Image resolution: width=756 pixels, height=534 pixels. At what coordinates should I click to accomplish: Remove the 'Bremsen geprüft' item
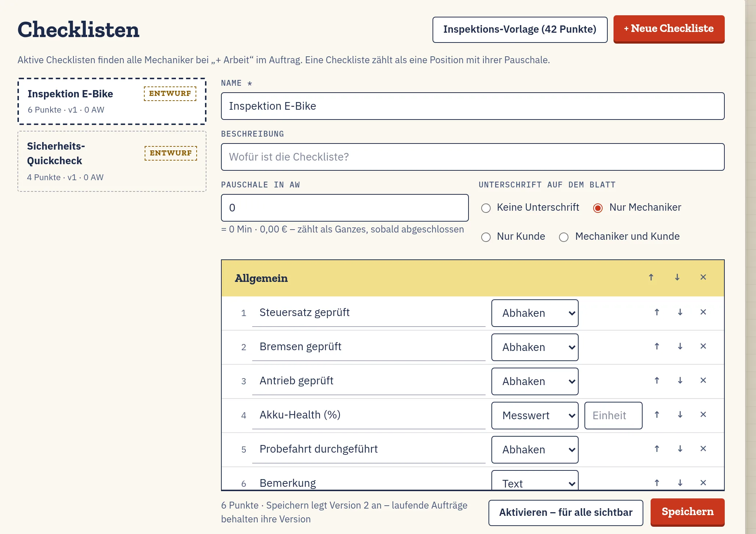coord(703,347)
